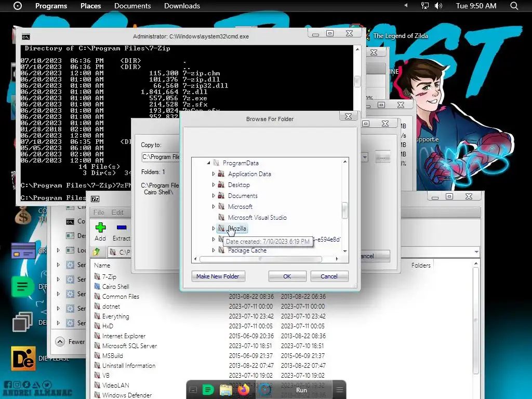The image size is (532, 399).
Task: Open the 7-Zip Edit menu
Action: coord(117,212)
